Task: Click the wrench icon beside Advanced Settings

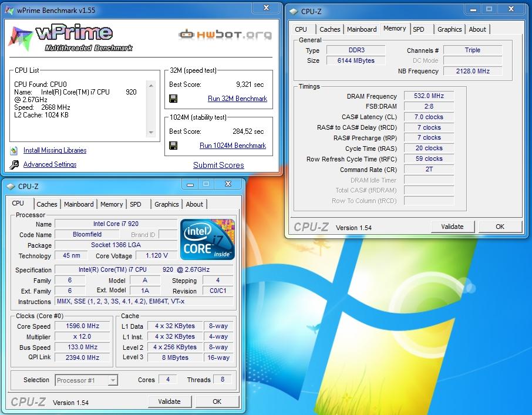Action: (x=14, y=165)
